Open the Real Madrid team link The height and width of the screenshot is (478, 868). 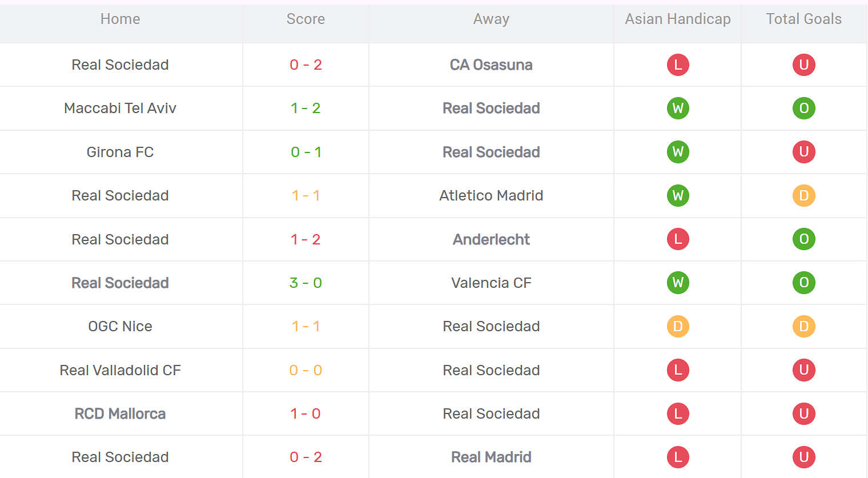coord(491,457)
